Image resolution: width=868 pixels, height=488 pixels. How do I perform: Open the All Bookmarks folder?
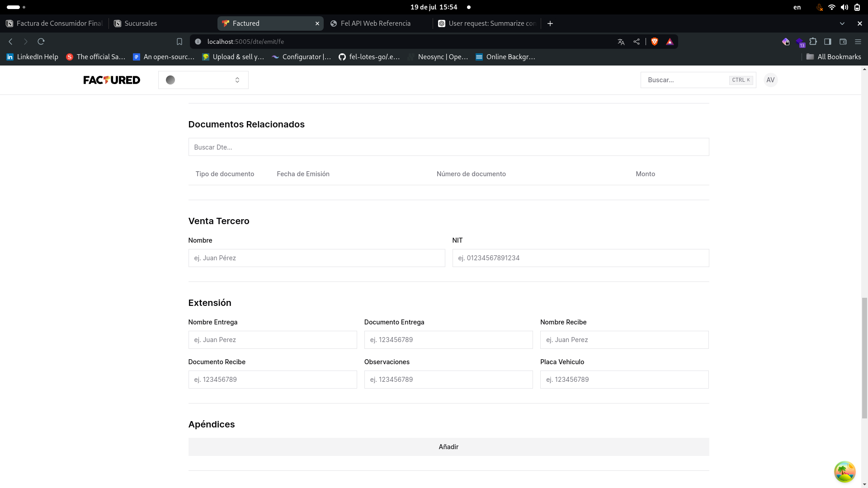click(834, 57)
